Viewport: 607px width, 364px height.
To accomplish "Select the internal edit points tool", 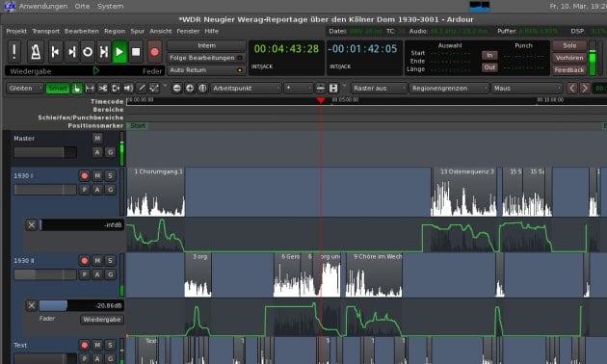I will click(x=154, y=89).
